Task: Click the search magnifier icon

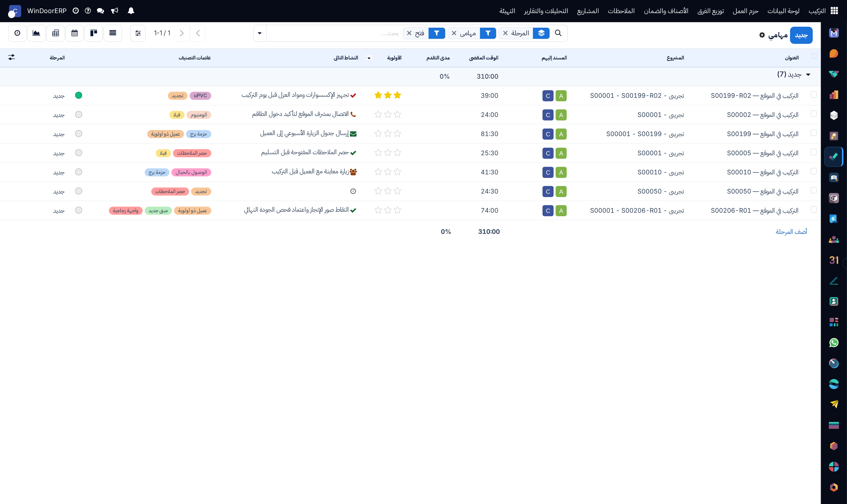Action: 558,33
